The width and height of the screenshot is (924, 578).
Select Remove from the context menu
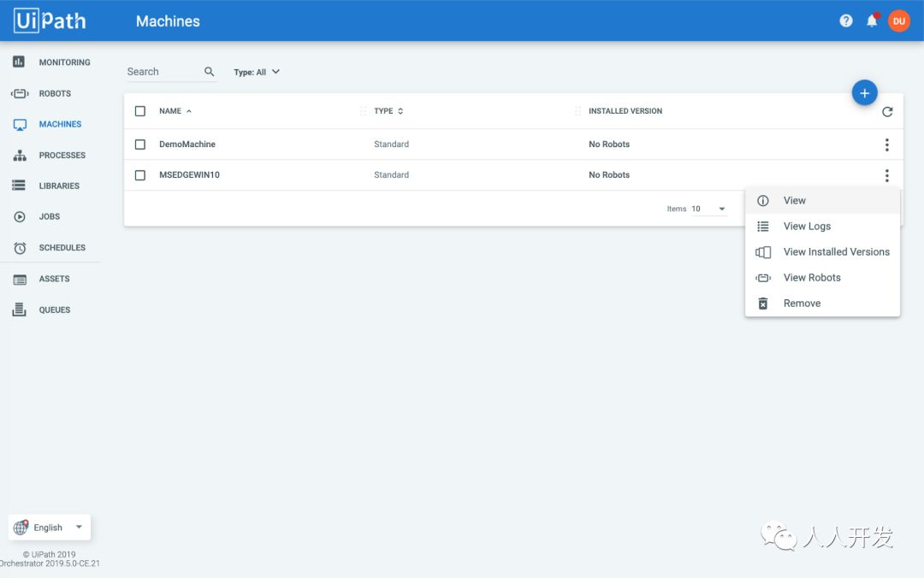coord(823,304)
